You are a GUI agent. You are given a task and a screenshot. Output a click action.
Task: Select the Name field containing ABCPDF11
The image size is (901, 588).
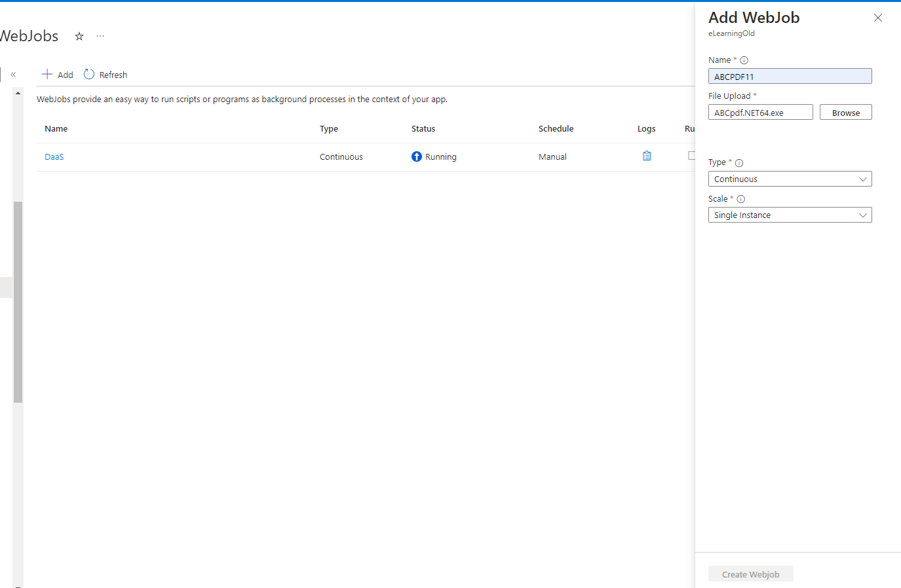pos(790,76)
